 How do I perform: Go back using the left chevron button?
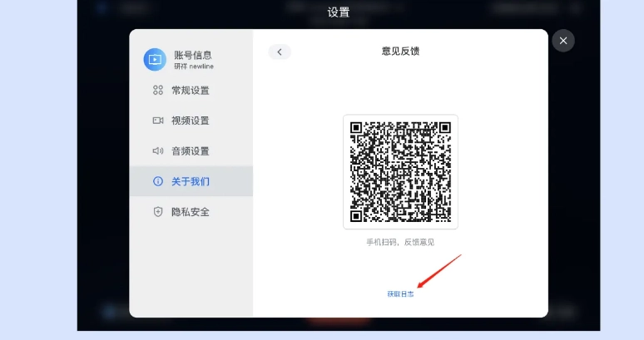[x=280, y=52]
